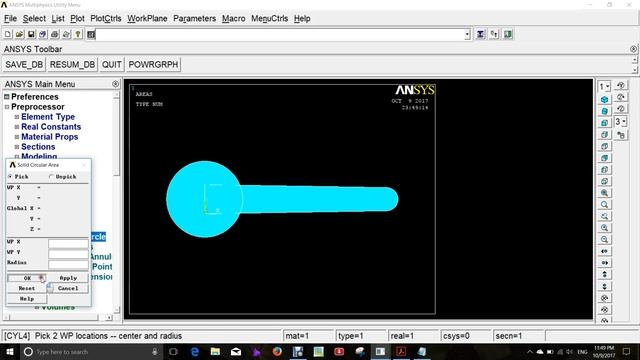This screenshot has height=360, width=640.
Task: Click the Pan-Zoom-Rotate toolbar icon
Action: click(43, 34)
